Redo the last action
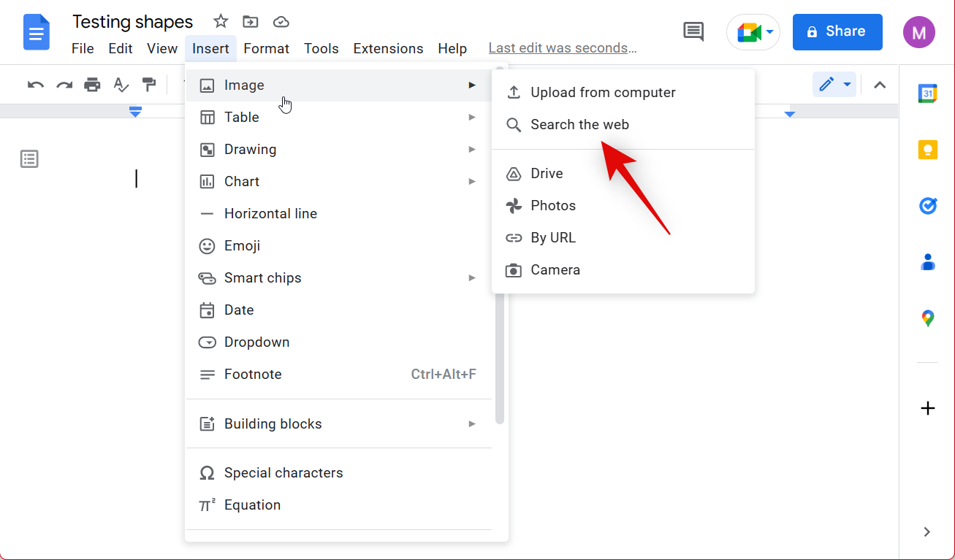 (x=64, y=85)
